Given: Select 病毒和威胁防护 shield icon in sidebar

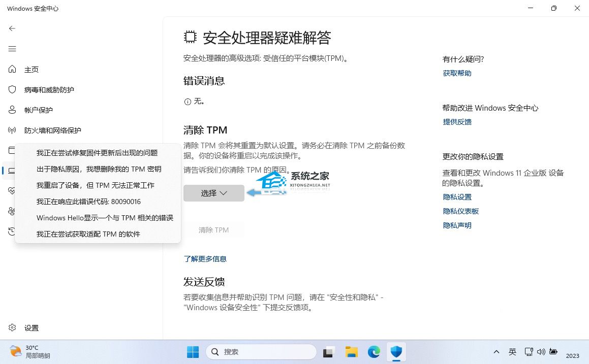Looking at the screenshot, I should coord(12,89).
